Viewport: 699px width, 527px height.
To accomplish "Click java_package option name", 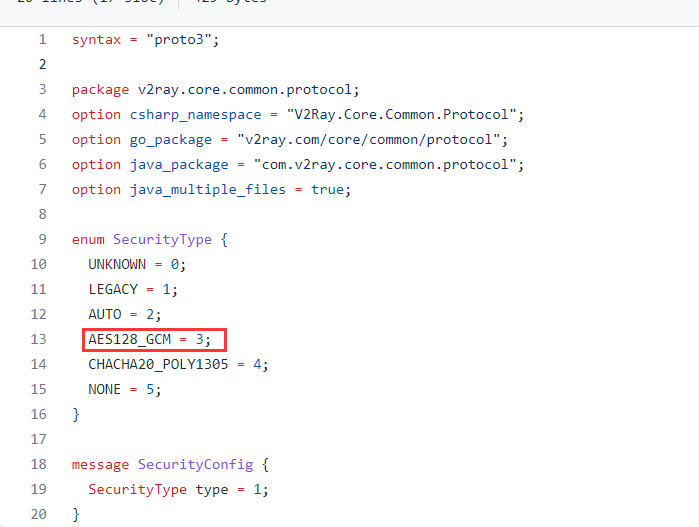I will point(179,165).
